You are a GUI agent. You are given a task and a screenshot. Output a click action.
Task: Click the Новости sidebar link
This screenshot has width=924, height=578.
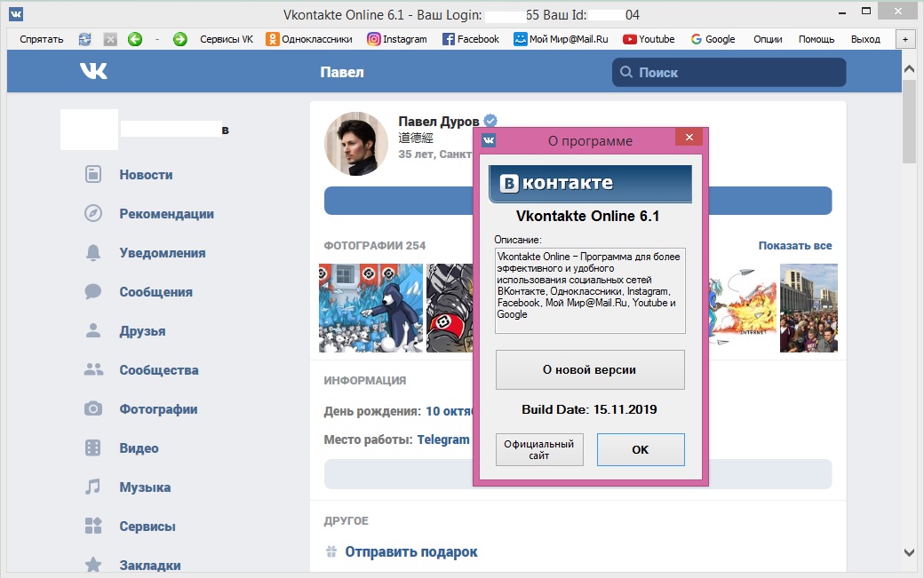pyautogui.click(x=146, y=174)
